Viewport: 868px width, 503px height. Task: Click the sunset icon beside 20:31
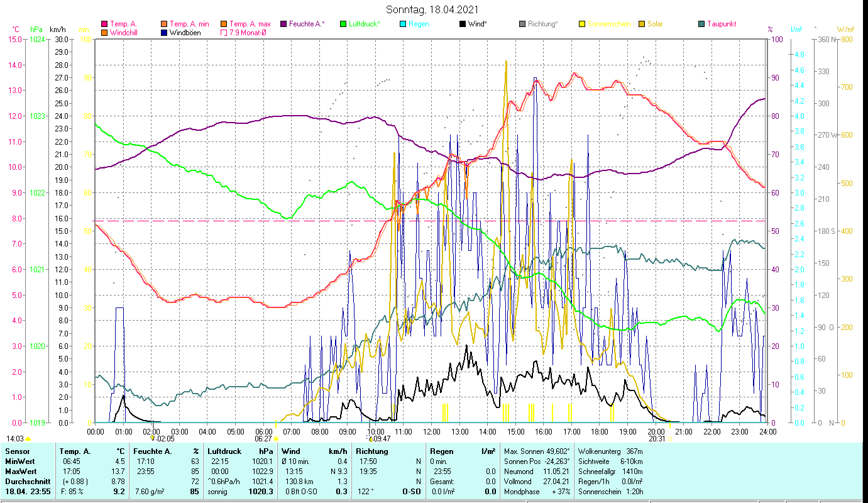[669, 439]
